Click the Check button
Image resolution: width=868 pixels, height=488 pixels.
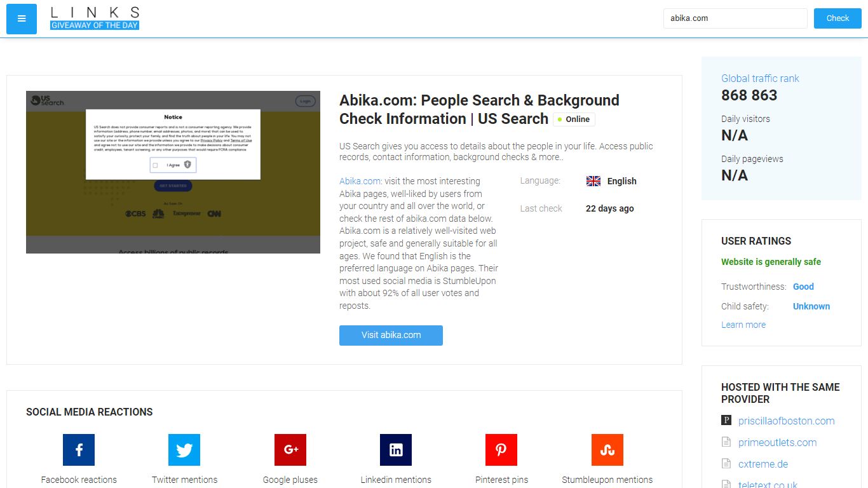pyautogui.click(x=837, y=18)
